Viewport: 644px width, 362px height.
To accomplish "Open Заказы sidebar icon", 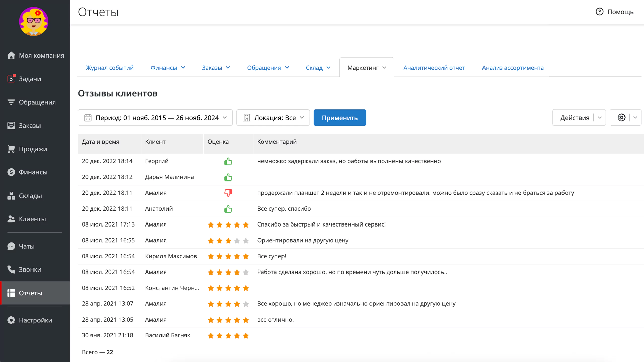I will (11, 125).
